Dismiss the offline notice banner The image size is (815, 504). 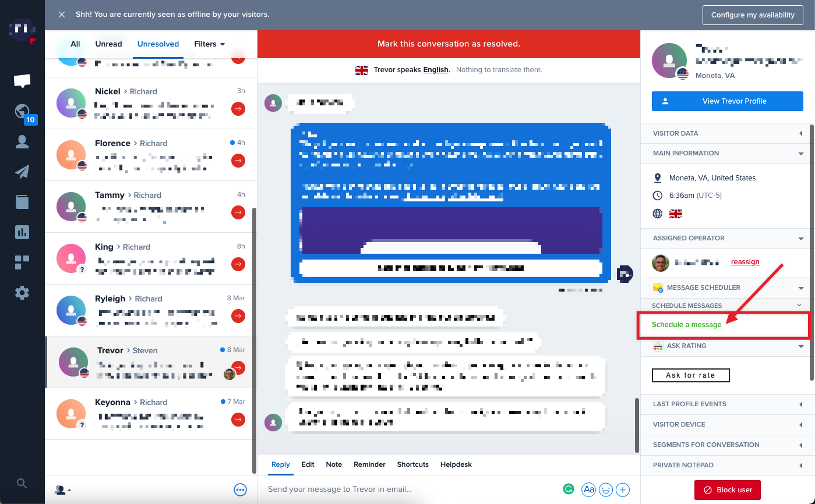[62, 15]
